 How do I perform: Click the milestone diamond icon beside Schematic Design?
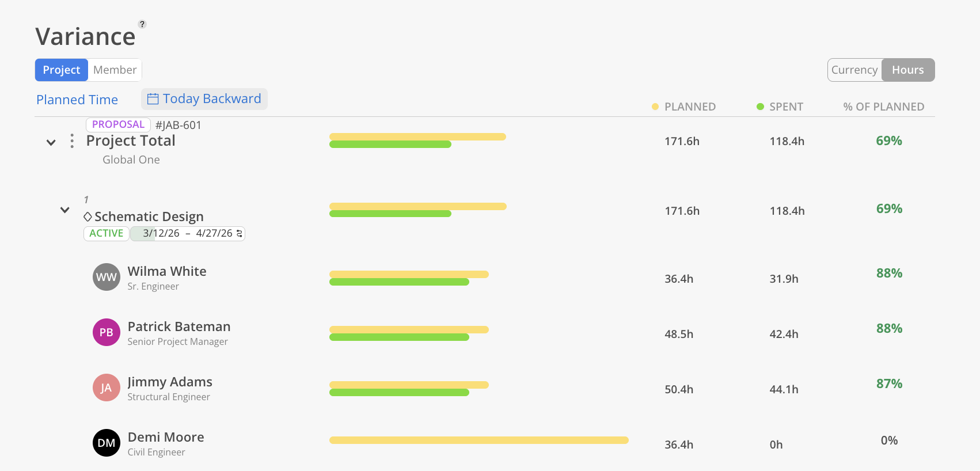coord(88,216)
